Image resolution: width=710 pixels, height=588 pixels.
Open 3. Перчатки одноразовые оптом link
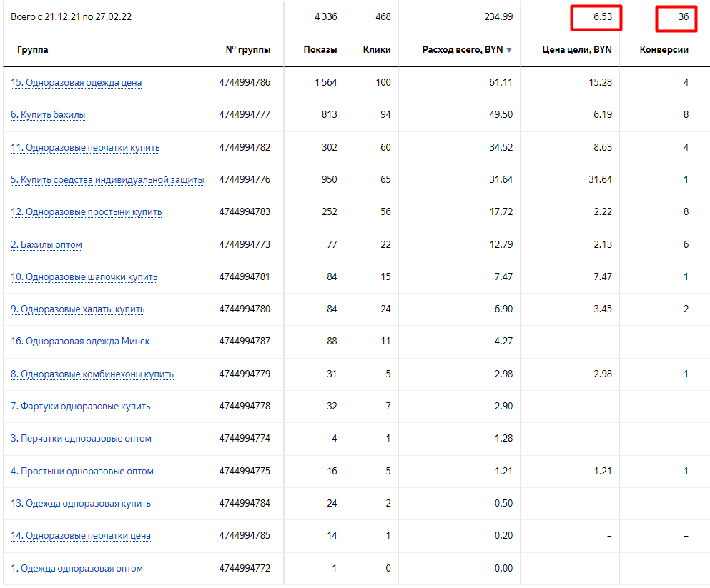tap(81, 439)
